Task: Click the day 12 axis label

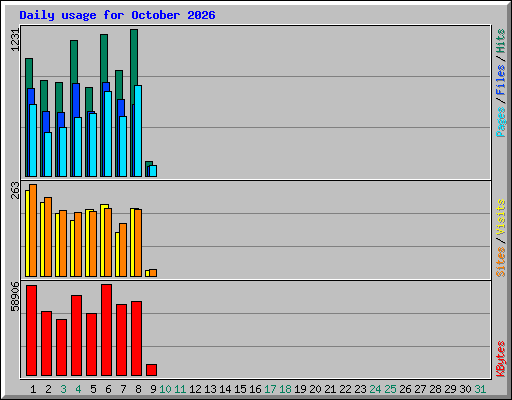Action: point(195,389)
